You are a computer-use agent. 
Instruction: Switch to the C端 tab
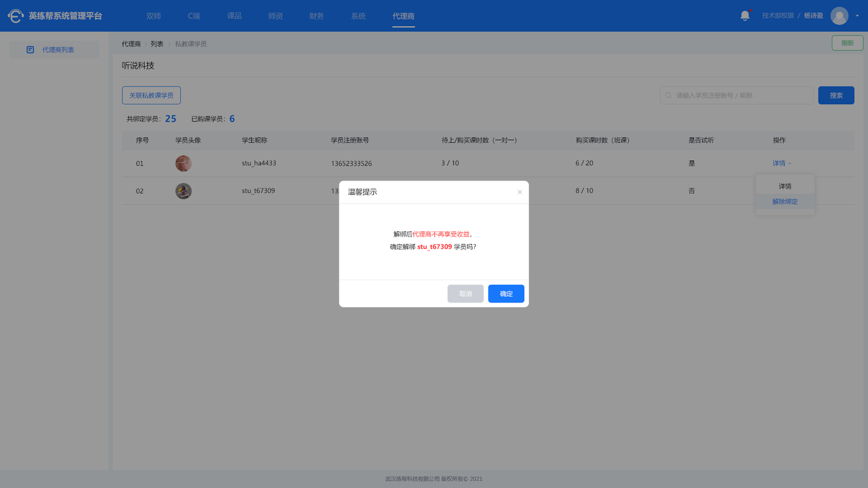pyautogui.click(x=194, y=16)
